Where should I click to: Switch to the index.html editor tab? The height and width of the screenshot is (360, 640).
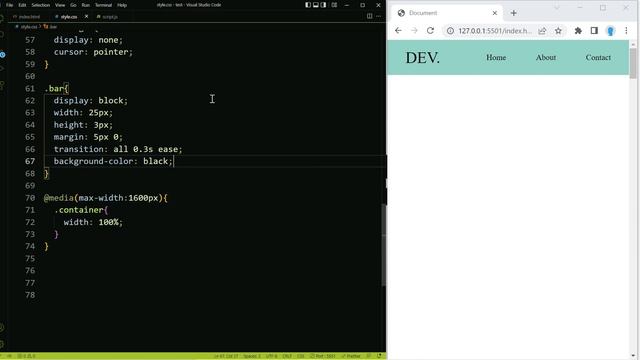point(27,17)
